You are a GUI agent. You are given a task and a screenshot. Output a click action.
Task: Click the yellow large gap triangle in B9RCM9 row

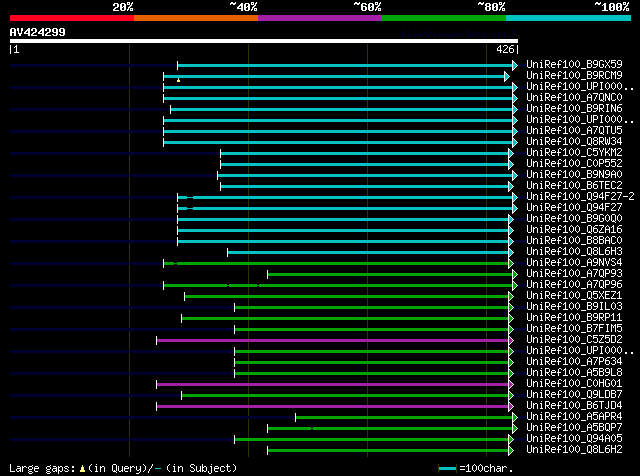coord(178,80)
